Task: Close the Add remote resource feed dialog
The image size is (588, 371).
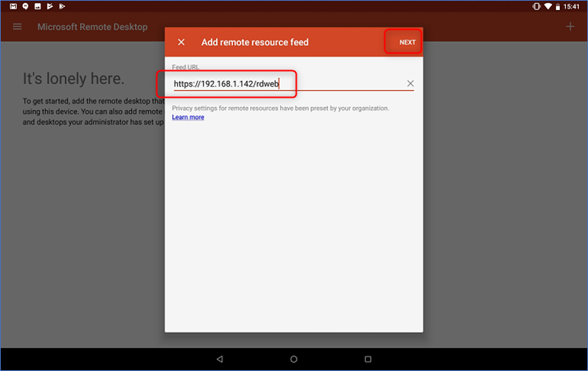Action: 181,42
